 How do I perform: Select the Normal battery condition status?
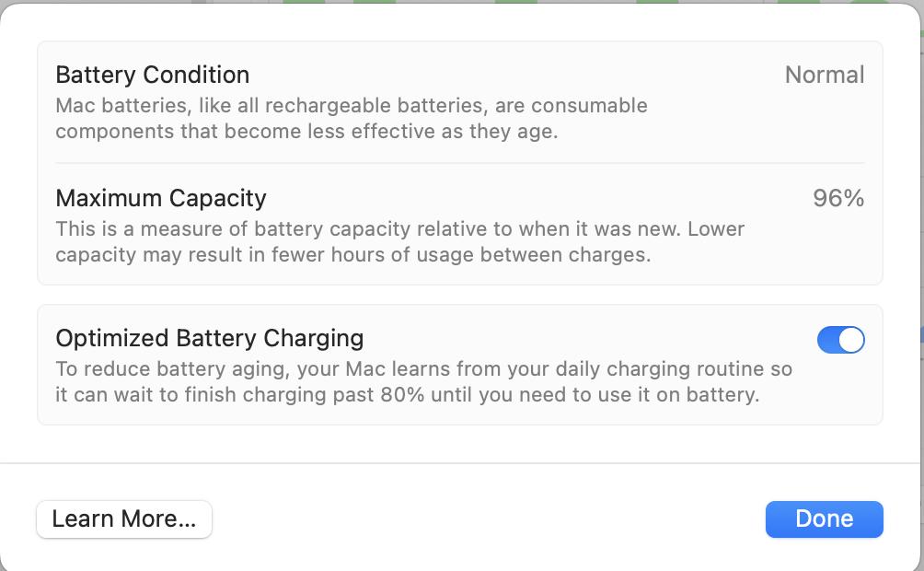(824, 75)
